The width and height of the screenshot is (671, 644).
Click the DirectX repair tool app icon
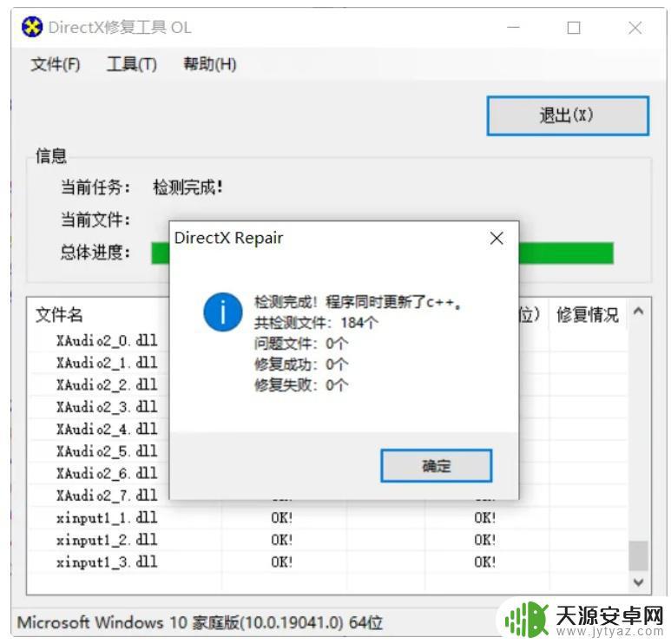[x=32, y=27]
